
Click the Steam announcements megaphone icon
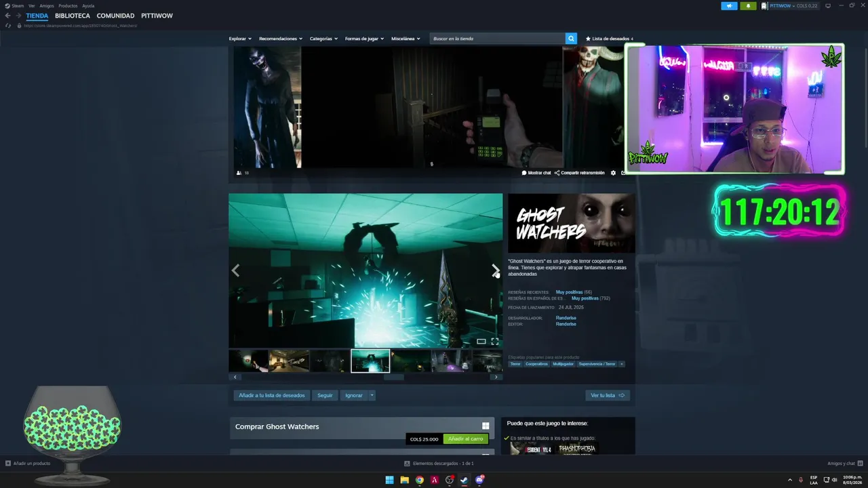click(x=729, y=5)
